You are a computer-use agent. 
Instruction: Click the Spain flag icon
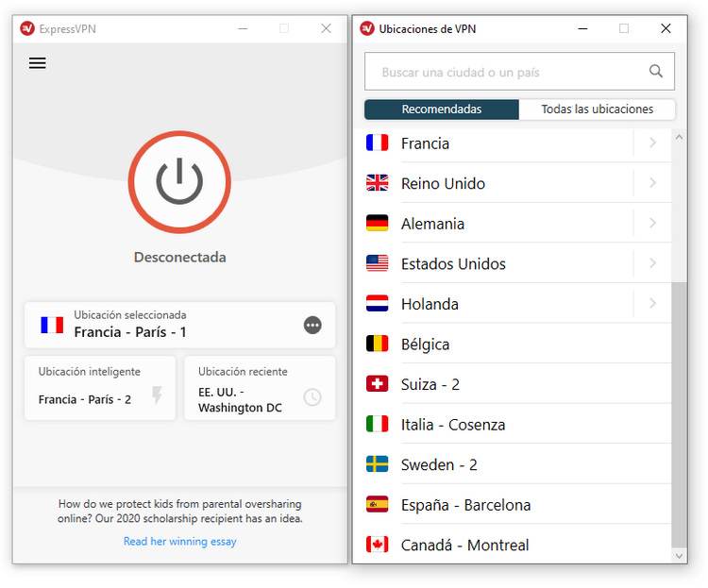tap(377, 504)
